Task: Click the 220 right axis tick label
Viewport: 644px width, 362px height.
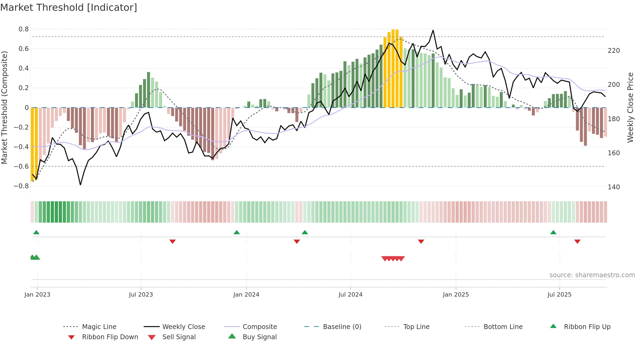Action: [x=614, y=50]
